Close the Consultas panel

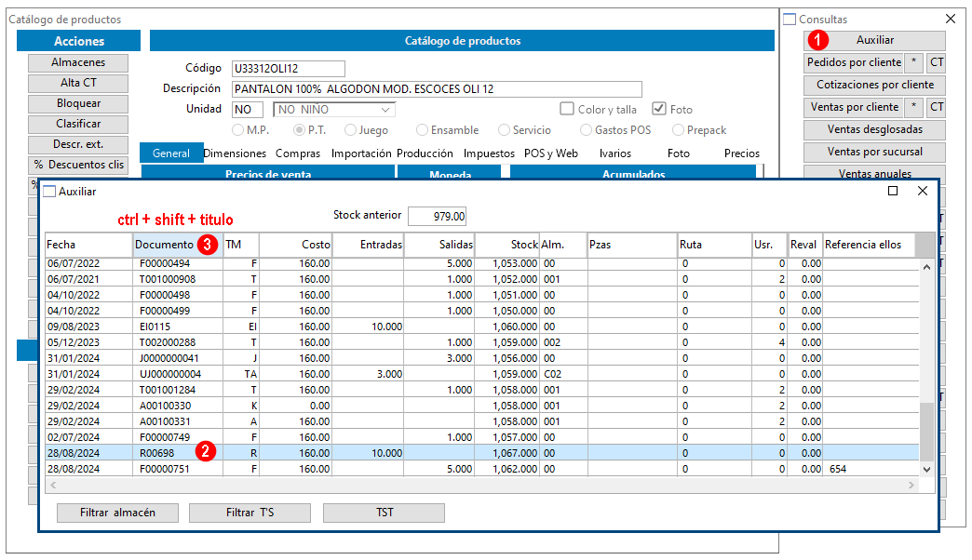click(951, 19)
